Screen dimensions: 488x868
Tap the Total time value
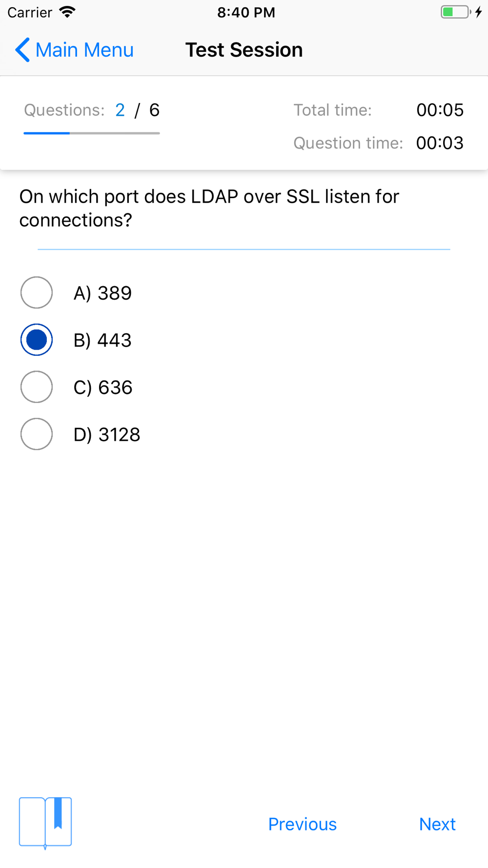(440, 110)
